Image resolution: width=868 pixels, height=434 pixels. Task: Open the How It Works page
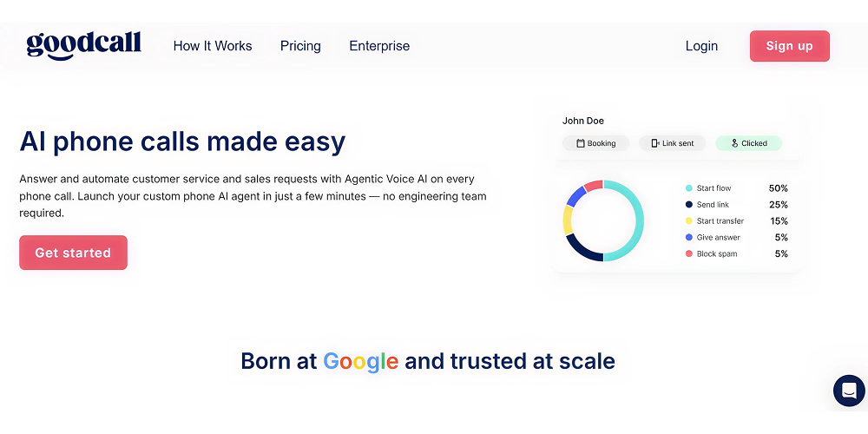pyautogui.click(x=213, y=46)
